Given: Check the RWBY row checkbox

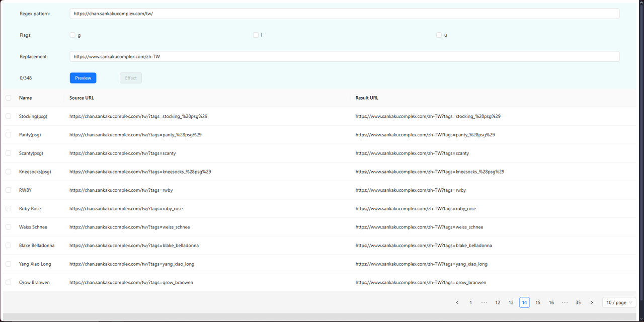Looking at the screenshot, I should click(8, 190).
